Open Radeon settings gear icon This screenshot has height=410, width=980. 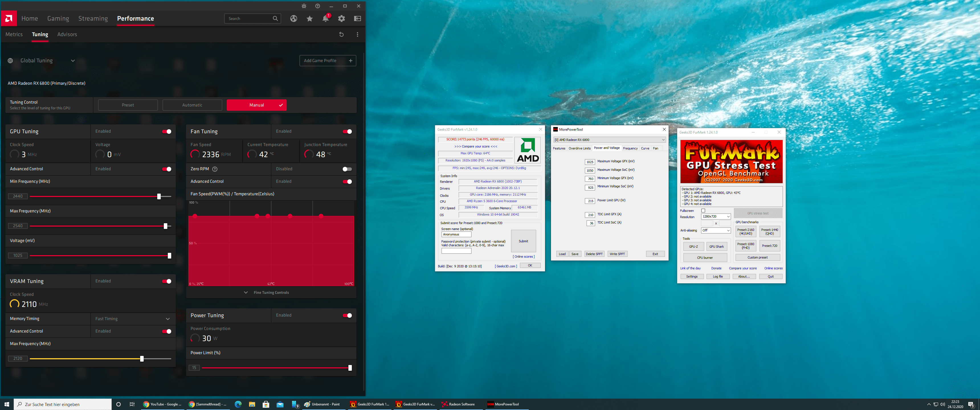342,19
